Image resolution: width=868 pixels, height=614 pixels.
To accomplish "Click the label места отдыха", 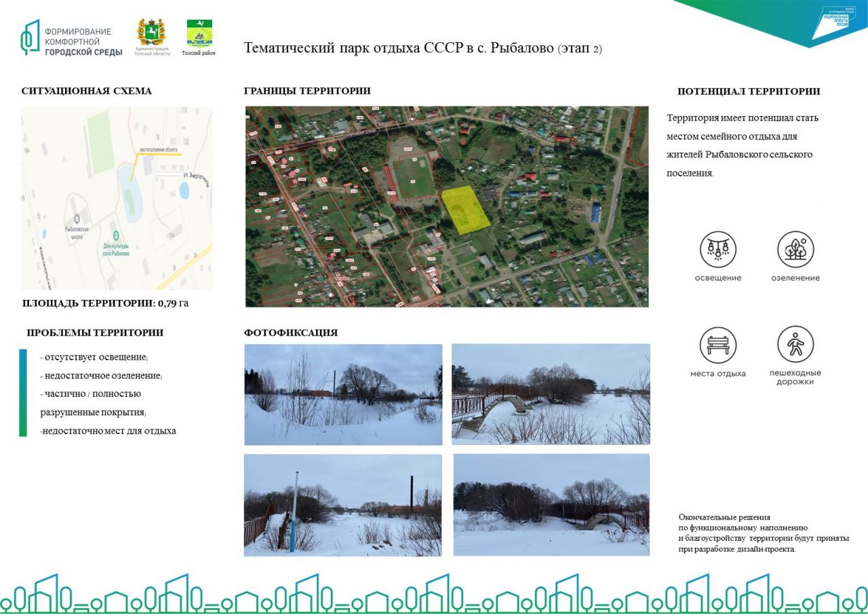I will pos(718,373).
